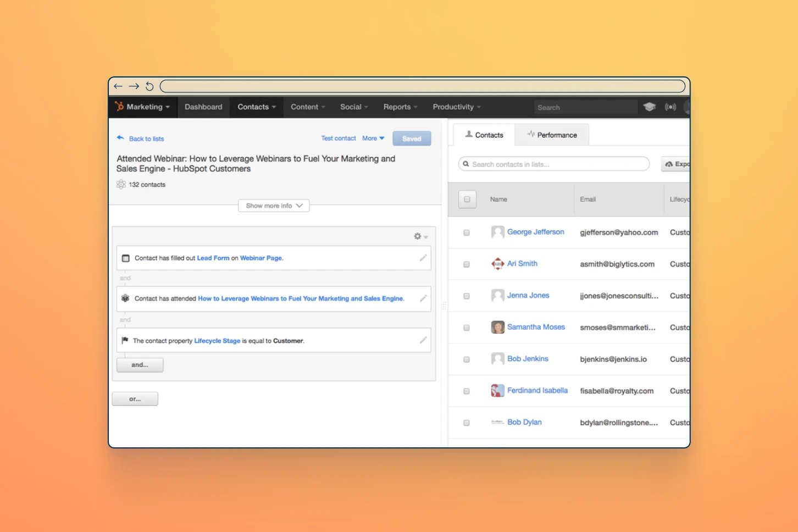Open the Contacts nav dropdown

(257, 107)
